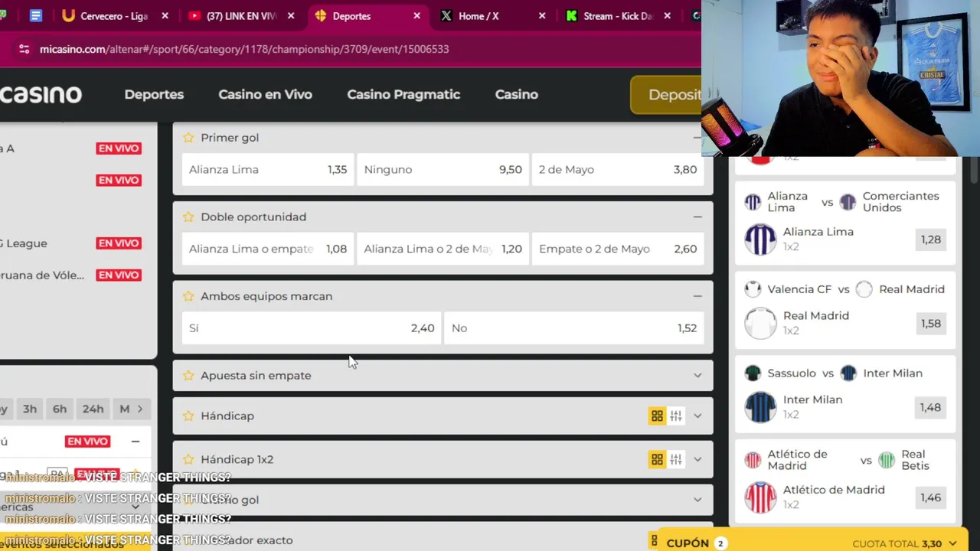This screenshot has height=551, width=980.
Task: Select Alianza Lima o 2 de Mayo 1,20
Action: [443, 249]
